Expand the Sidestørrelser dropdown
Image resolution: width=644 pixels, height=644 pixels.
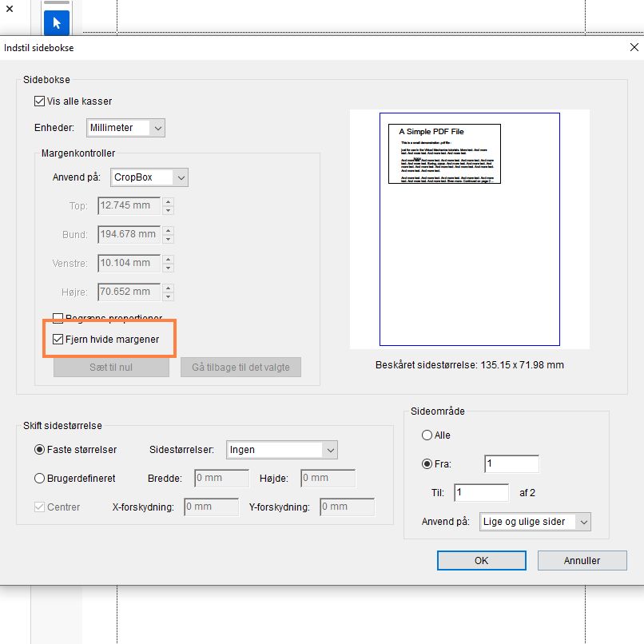tap(281, 450)
